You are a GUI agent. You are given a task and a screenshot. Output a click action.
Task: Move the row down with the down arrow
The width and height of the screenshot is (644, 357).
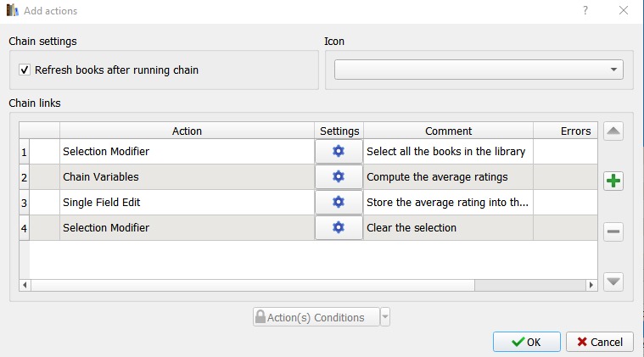coord(613,282)
